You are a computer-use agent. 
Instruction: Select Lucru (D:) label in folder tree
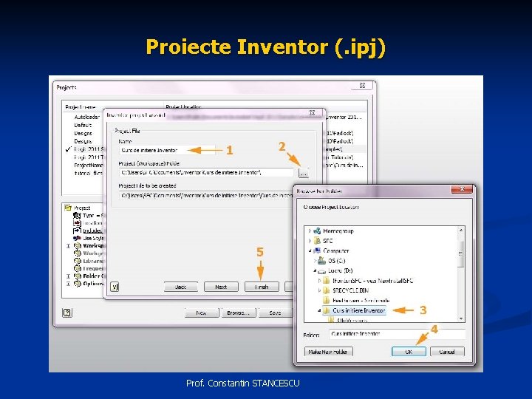pyautogui.click(x=341, y=270)
